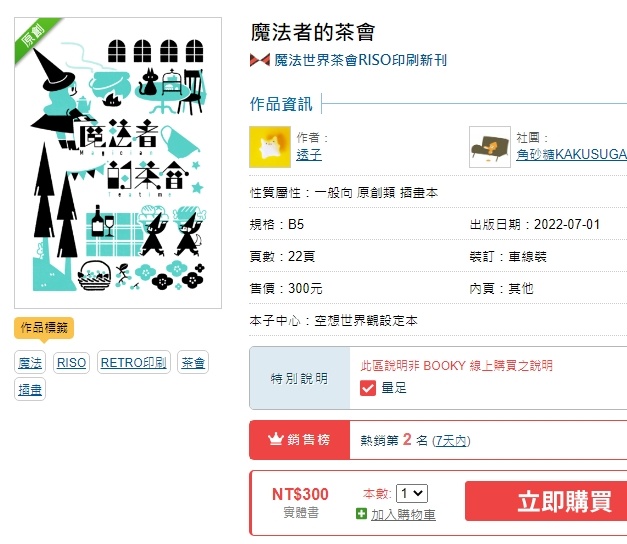This screenshot has width=627, height=544.
Task: Click the author 透子 avatar image
Action: point(270,147)
